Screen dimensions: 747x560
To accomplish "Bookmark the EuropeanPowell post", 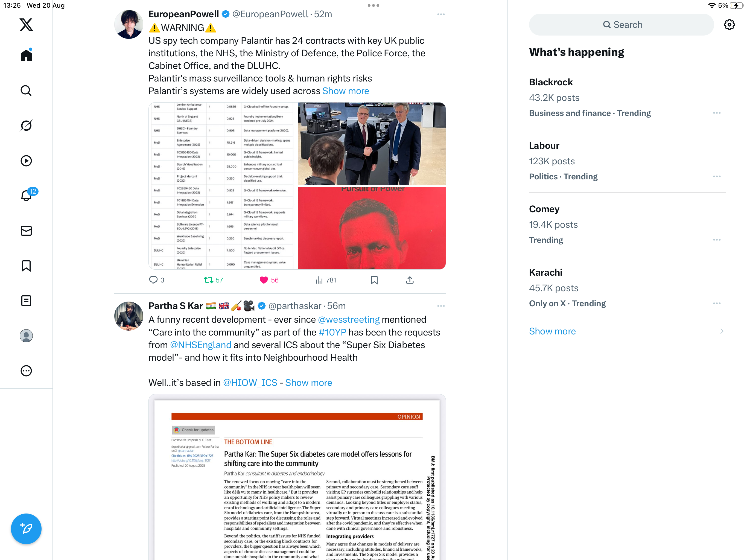I will tap(374, 280).
